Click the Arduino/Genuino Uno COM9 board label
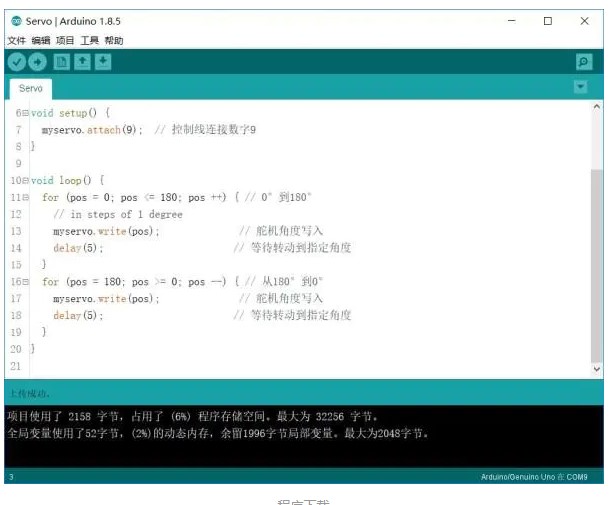Image resolution: width=615 pixels, height=505 pixels. coord(534,477)
